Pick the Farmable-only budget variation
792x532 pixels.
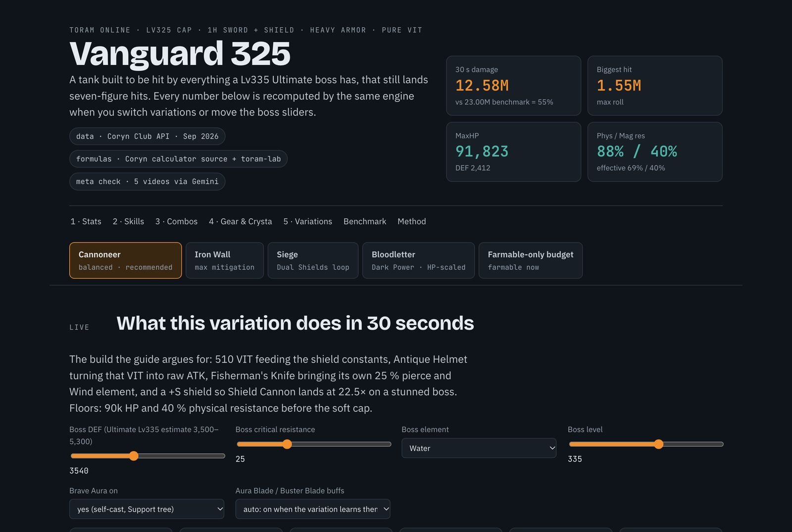pos(530,260)
